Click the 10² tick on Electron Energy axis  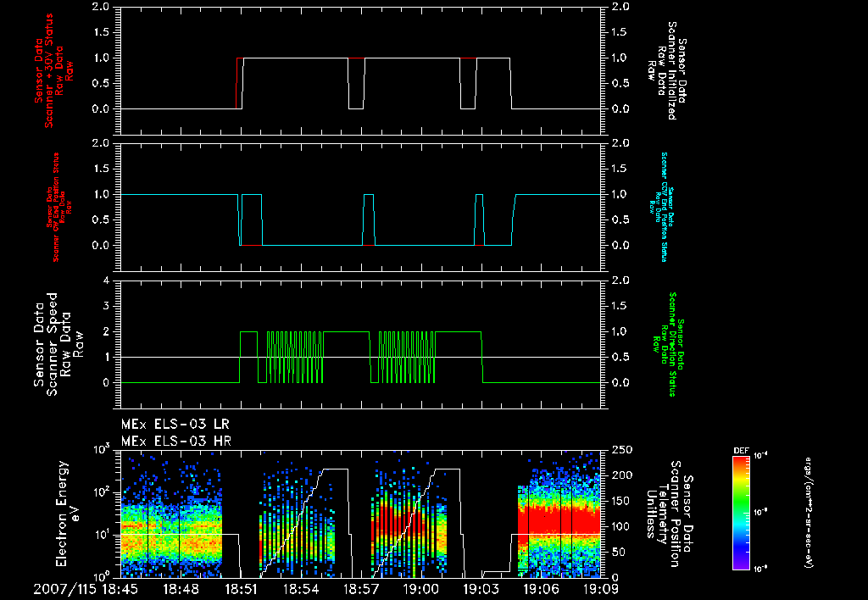point(102,492)
